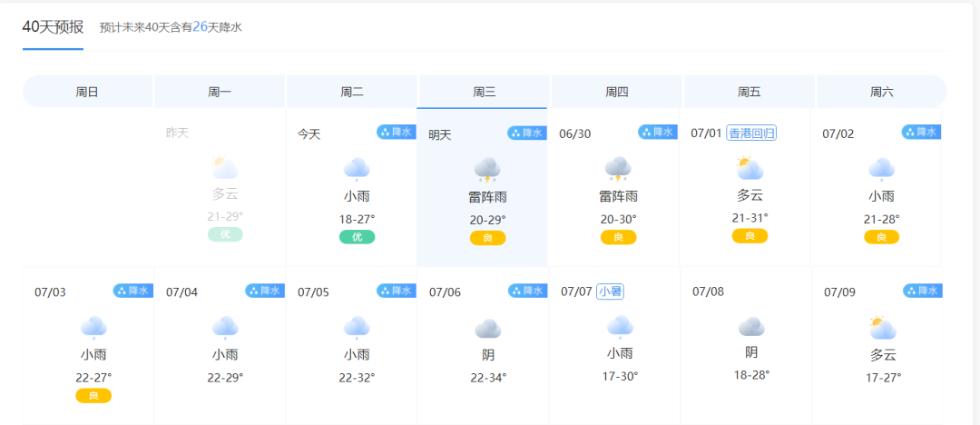Click tomorrow's thunderstorm weather icon
The width and height of the screenshot is (980, 425).
pos(487,170)
